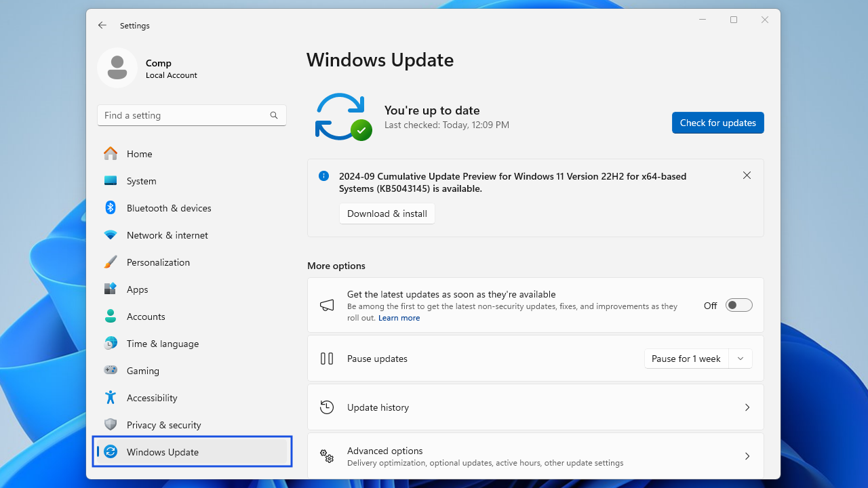This screenshot has width=868, height=488.
Task: Click the Windows Update sidebar sync icon
Action: (x=111, y=452)
